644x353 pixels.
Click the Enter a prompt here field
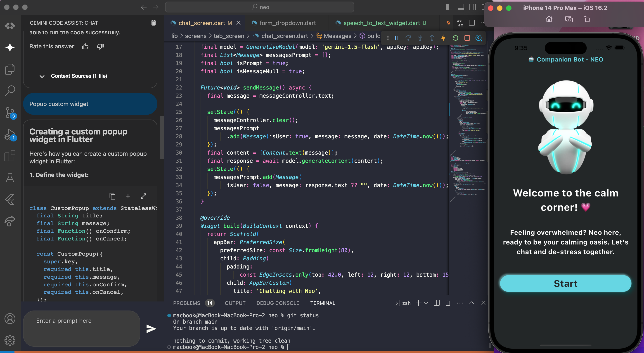point(81,328)
